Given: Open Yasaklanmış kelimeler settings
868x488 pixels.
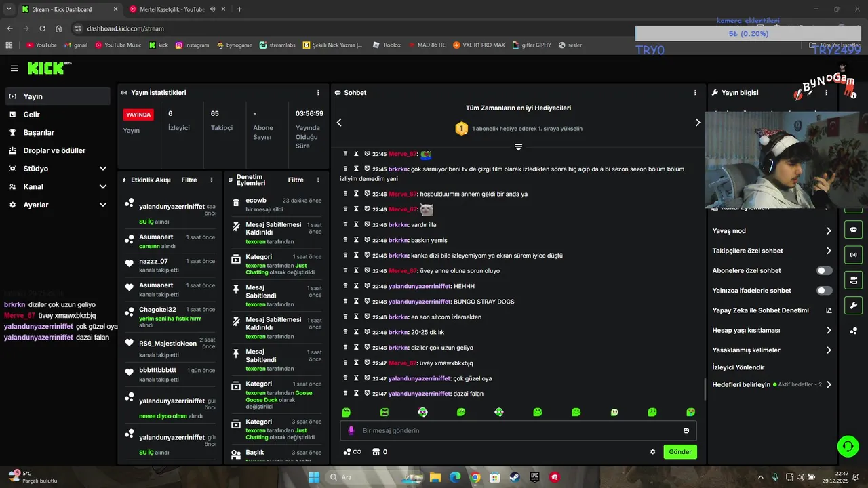Looking at the screenshot, I should [x=772, y=350].
